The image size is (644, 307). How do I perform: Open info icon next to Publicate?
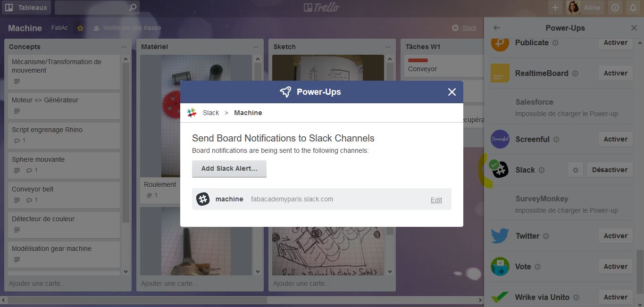[555, 42]
